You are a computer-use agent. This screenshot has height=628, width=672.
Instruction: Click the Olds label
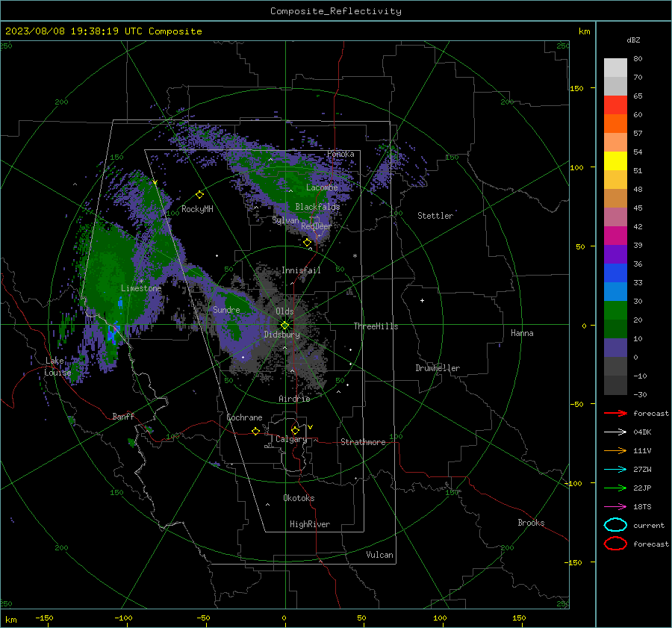tap(284, 311)
